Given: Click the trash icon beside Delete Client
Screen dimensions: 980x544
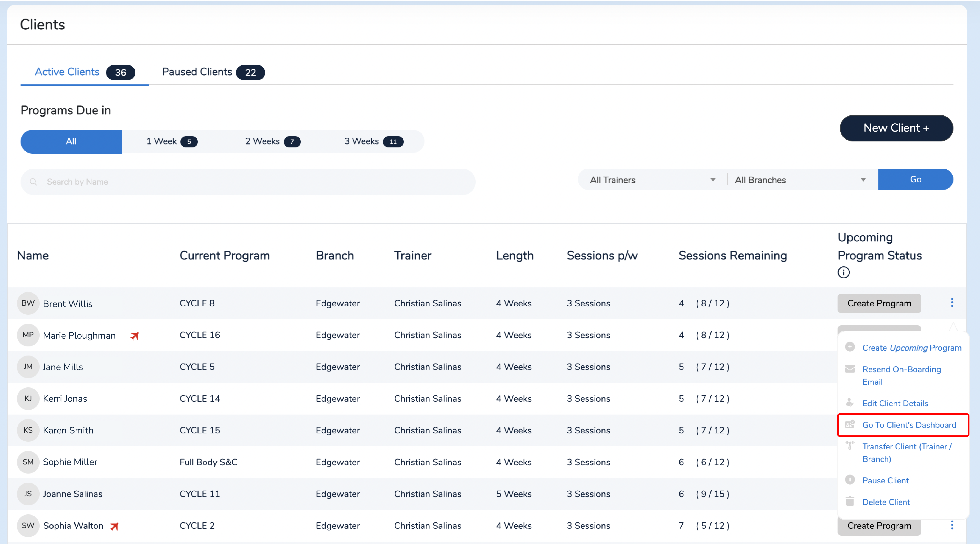Looking at the screenshot, I should [x=850, y=501].
